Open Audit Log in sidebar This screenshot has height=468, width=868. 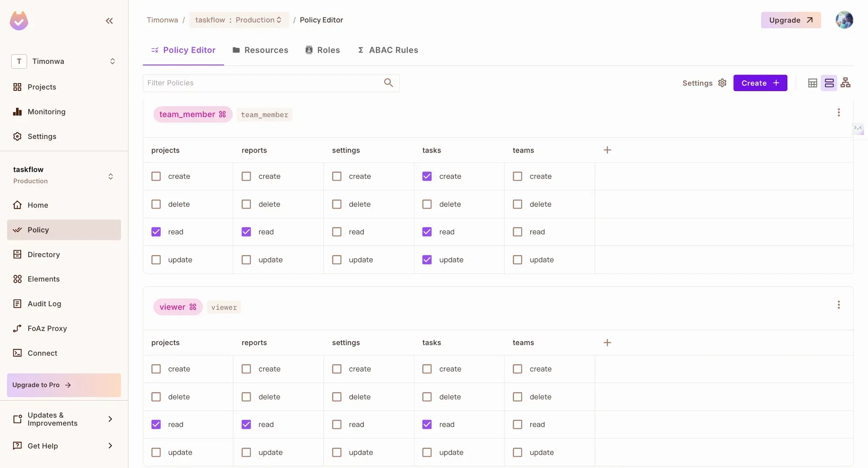click(44, 304)
